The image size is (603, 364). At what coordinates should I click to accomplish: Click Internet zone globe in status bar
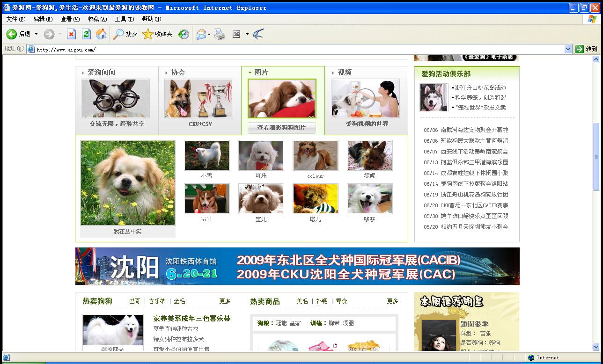[531, 357]
